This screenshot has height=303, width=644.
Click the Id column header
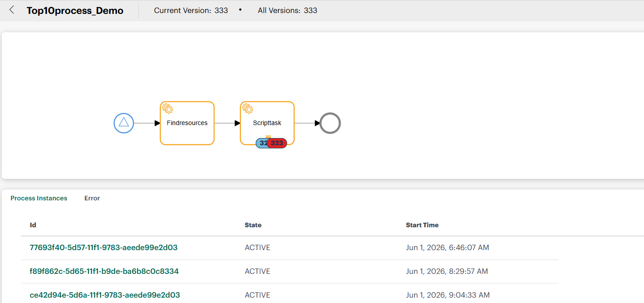[x=33, y=225]
